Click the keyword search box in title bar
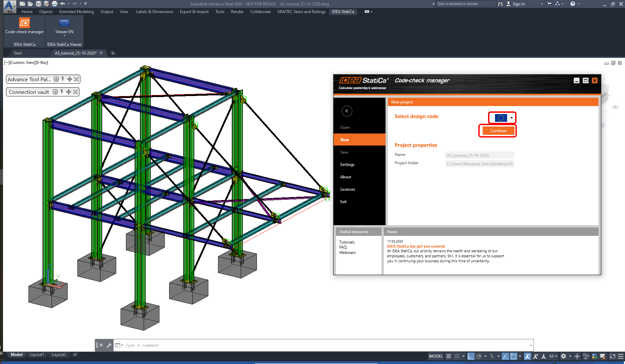 pyautogui.click(x=466, y=4)
